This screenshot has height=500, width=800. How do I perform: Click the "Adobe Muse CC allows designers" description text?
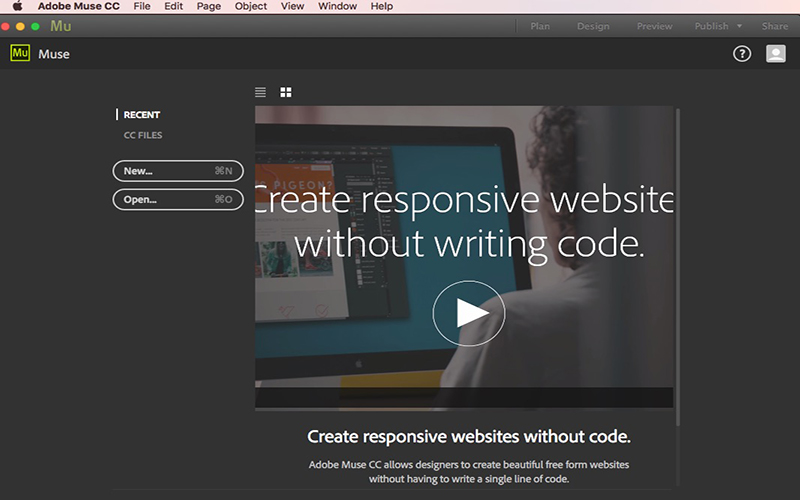coord(469,471)
